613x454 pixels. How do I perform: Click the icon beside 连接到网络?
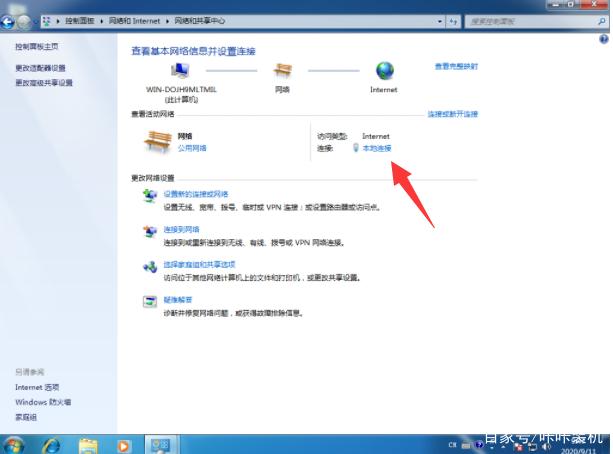coord(150,231)
